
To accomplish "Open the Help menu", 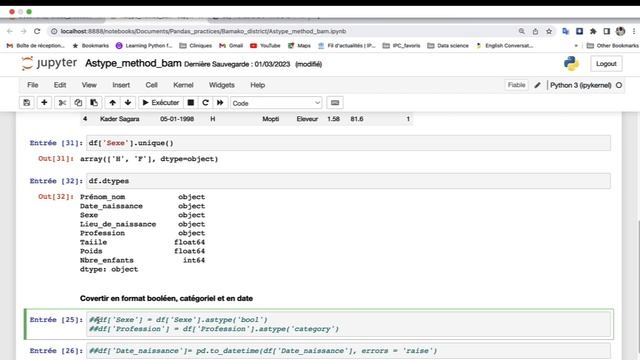I will point(258,85).
